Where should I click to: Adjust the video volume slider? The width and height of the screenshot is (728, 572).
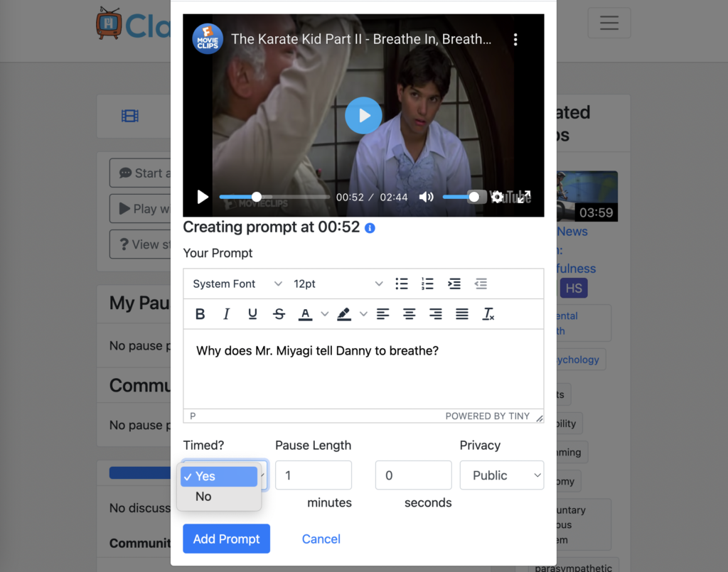pos(461,197)
